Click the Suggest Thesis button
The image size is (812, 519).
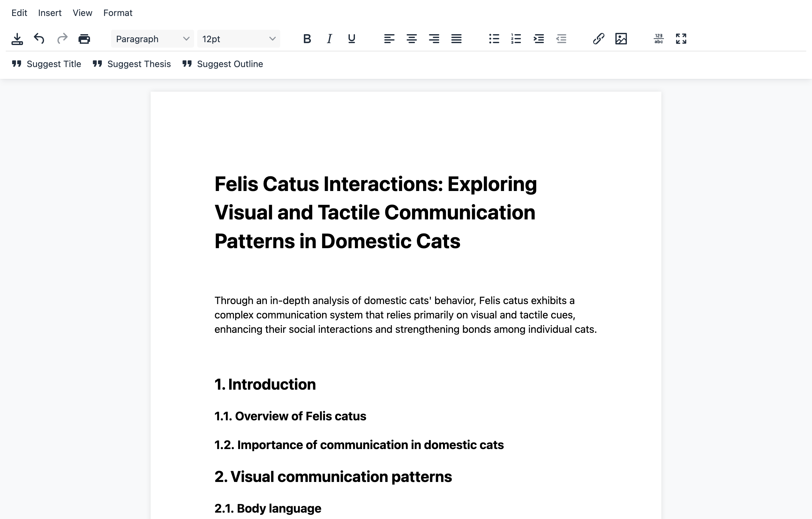pos(132,64)
